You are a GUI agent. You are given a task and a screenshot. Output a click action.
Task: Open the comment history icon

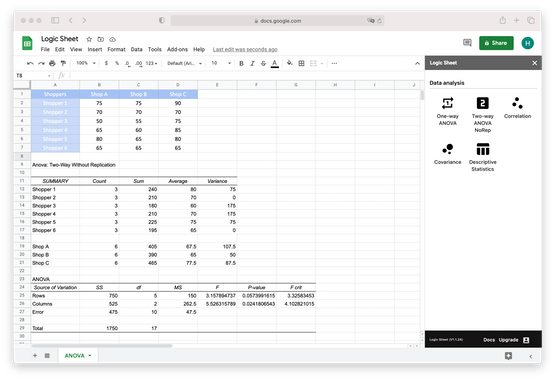click(467, 43)
